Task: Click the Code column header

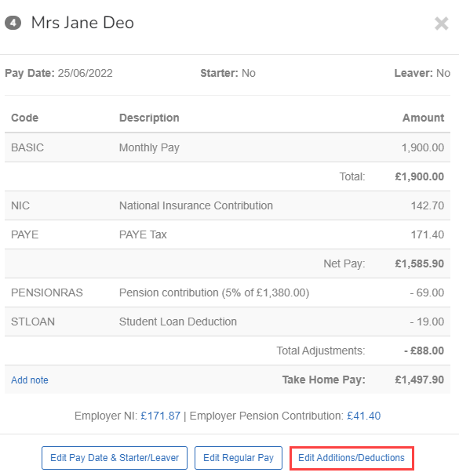Action: coord(25,118)
